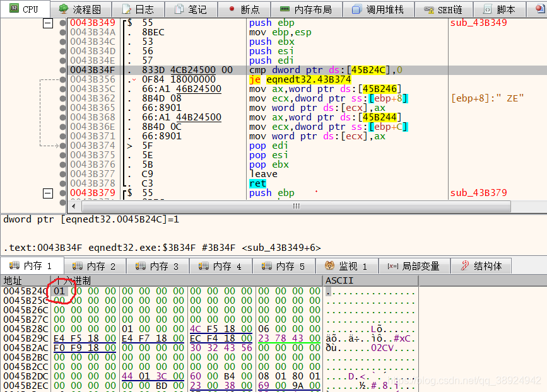Click the leave instruction
The height and width of the screenshot is (392, 547).
click(263, 174)
